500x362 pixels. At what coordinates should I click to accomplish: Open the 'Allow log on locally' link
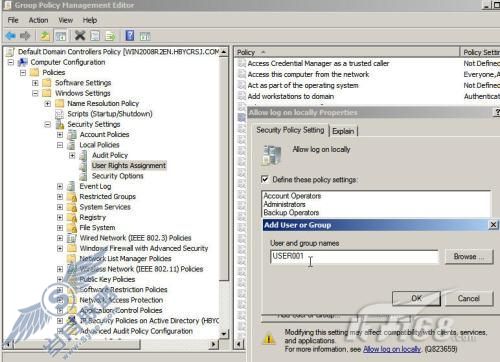click(x=392, y=349)
